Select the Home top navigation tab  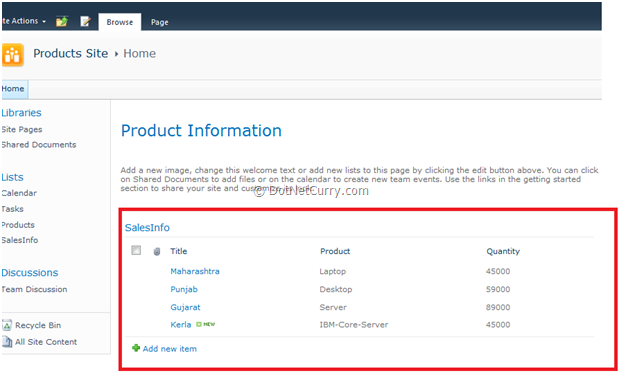[x=14, y=89]
